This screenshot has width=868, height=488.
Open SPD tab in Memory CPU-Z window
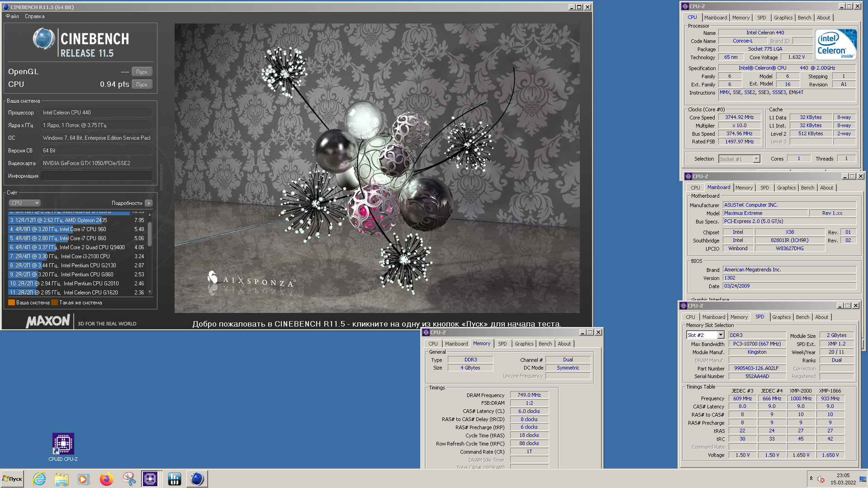502,344
